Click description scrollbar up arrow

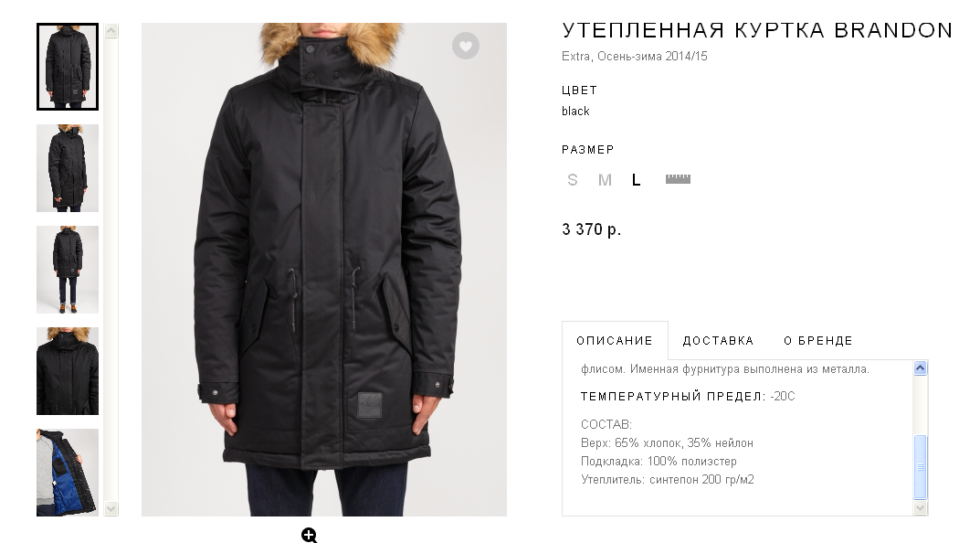920,367
